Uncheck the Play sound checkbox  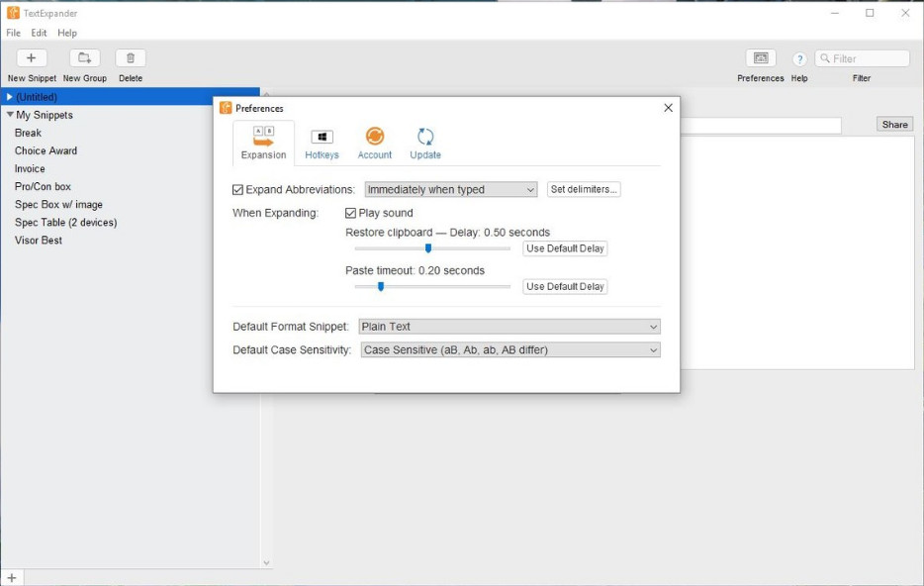click(x=350, y=213)
